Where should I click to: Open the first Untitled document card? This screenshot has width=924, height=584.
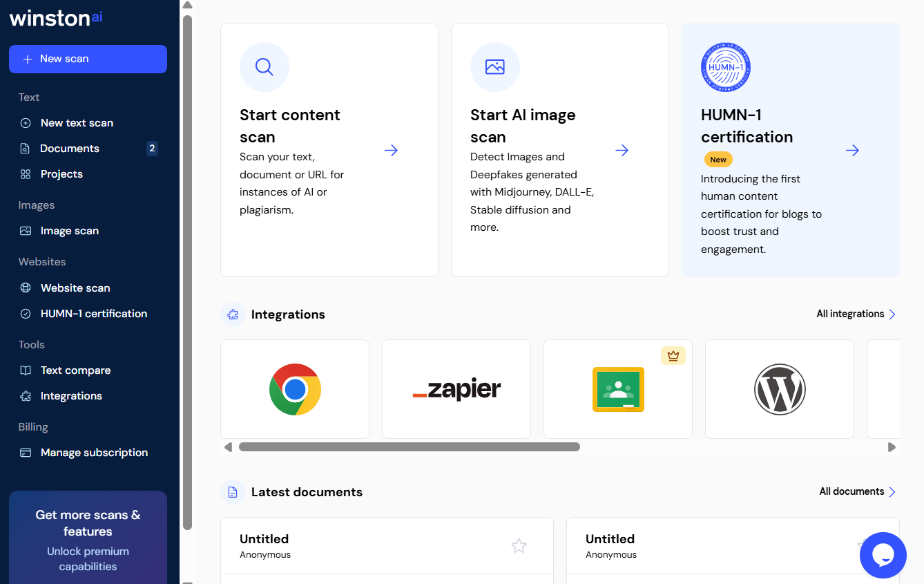(387, 550)
